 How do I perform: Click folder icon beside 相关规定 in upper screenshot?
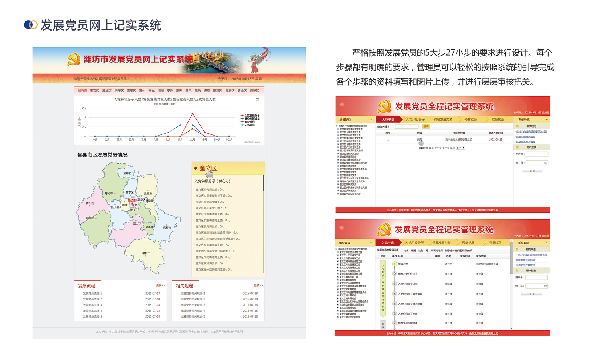517,126
